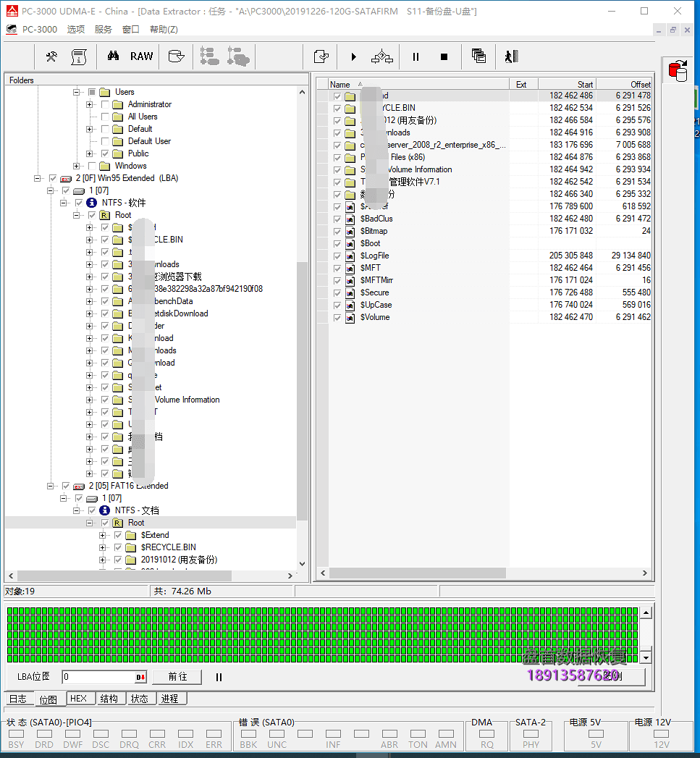The height and width of the screenshot is (758, 700).
Task: Select the $RECYCLE.BIN folder under 文档 Root
Action: tap(168, 547)
